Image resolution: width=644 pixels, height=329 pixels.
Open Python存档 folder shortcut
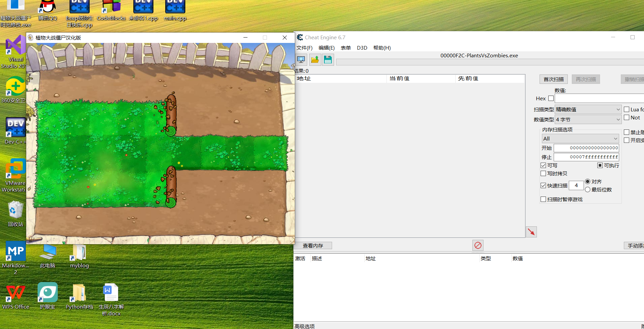[x=80, y=297]
